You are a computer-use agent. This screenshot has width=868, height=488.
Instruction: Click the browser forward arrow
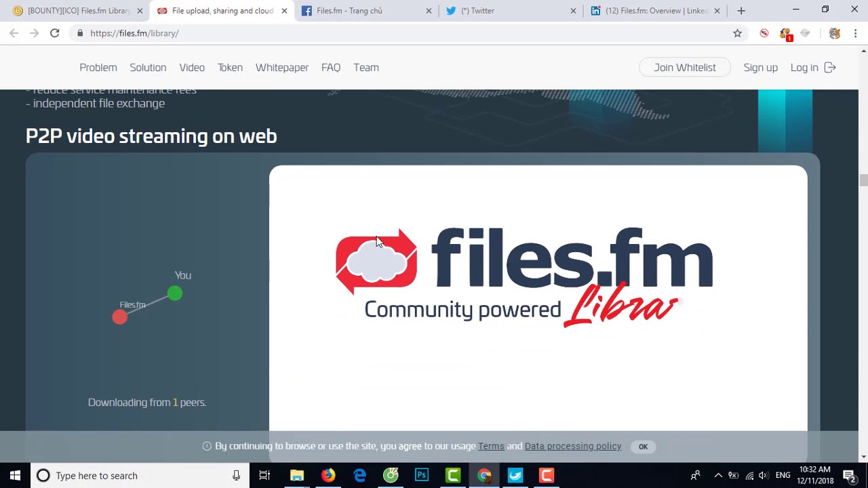(34, 33)
